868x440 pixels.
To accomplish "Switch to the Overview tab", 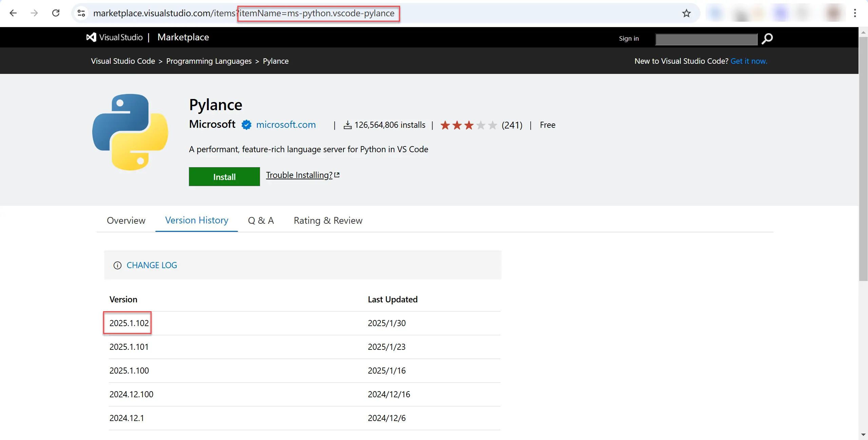I will click(x=126, y=221).
